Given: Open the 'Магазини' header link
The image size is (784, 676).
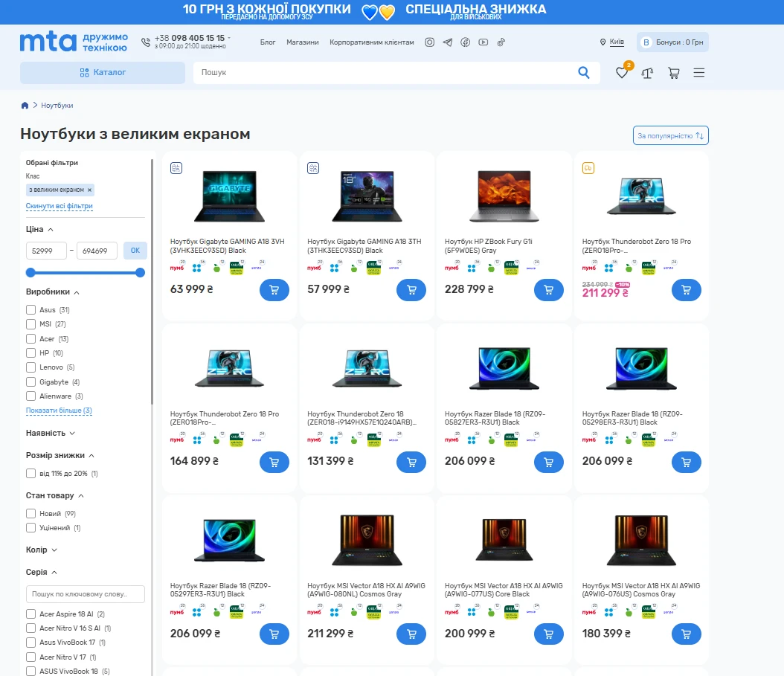Looking at the screenshot, I should point(303,42).
